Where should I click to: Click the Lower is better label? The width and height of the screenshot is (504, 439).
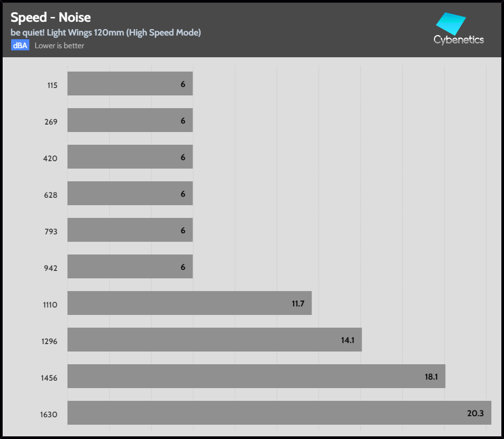click(59, 46)
